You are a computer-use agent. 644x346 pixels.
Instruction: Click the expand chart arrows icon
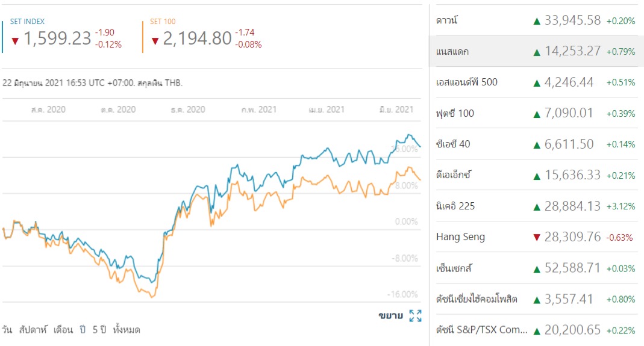(415, 315)
